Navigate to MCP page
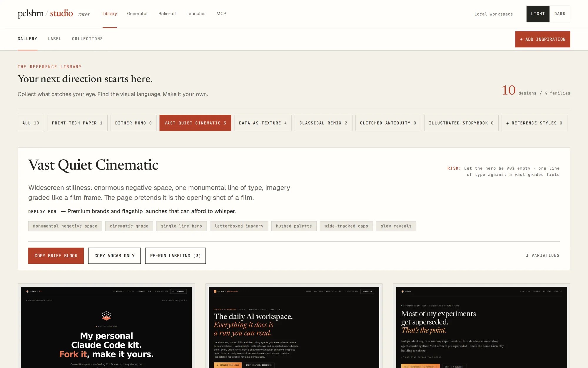Image resolution: width=588 pixels, height=368 pixels. (x=221, y=14)
